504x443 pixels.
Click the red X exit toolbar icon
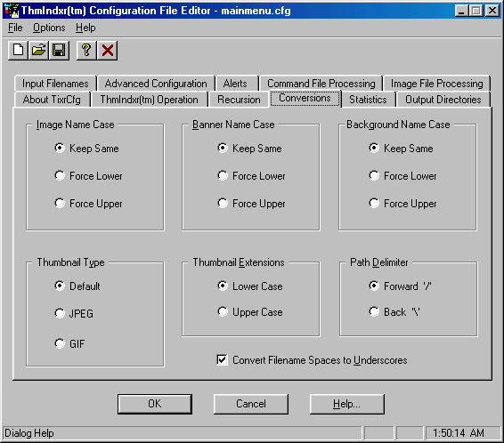[x=108, y=51]
